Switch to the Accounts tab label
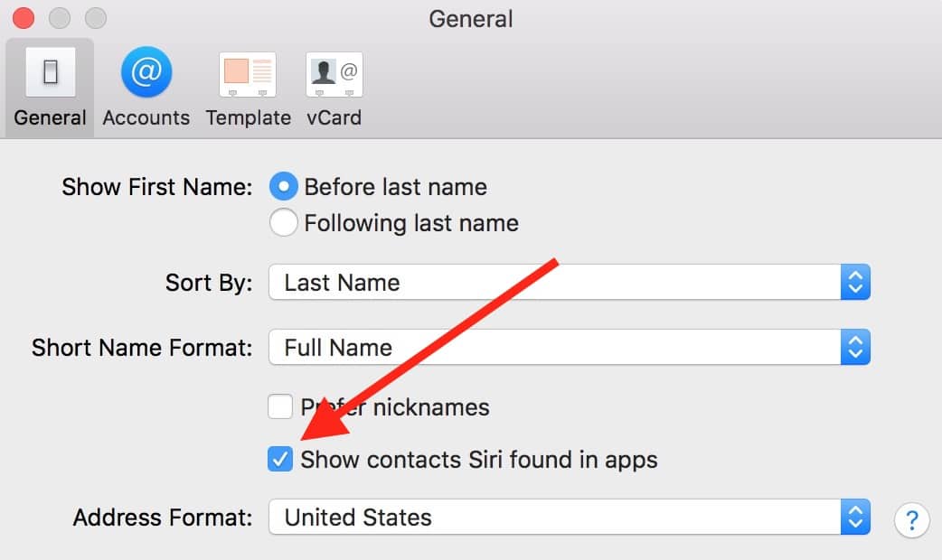Viewport: 942px width, 560px height. click(146, 117)
